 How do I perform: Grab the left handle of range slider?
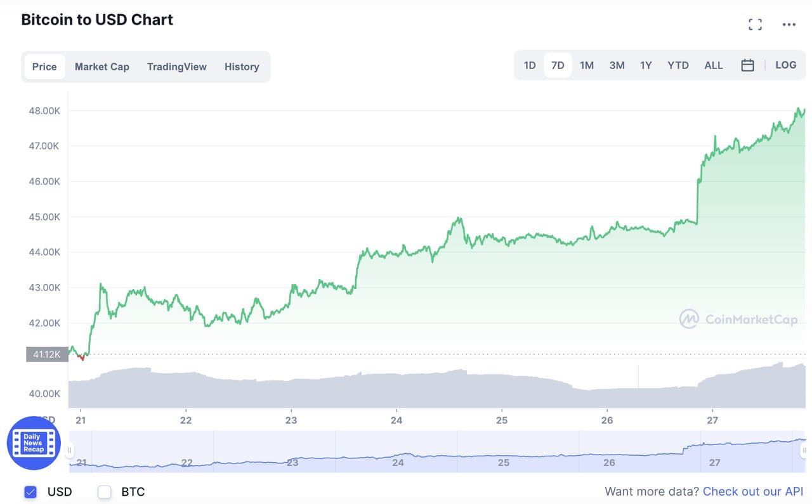(70, 450)
